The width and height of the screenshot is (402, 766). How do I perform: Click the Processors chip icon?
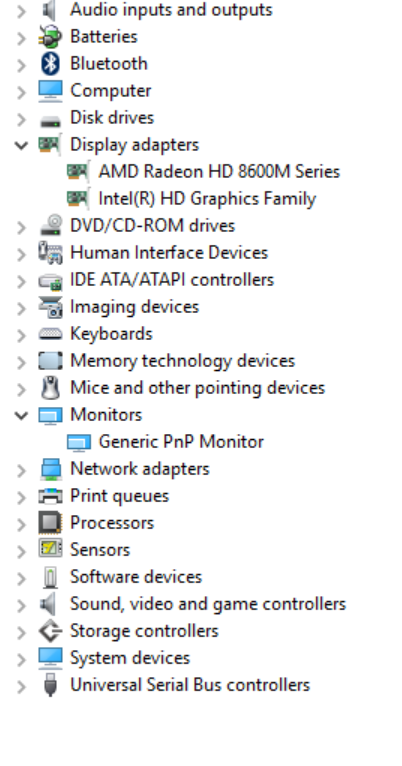coord(50,523)
